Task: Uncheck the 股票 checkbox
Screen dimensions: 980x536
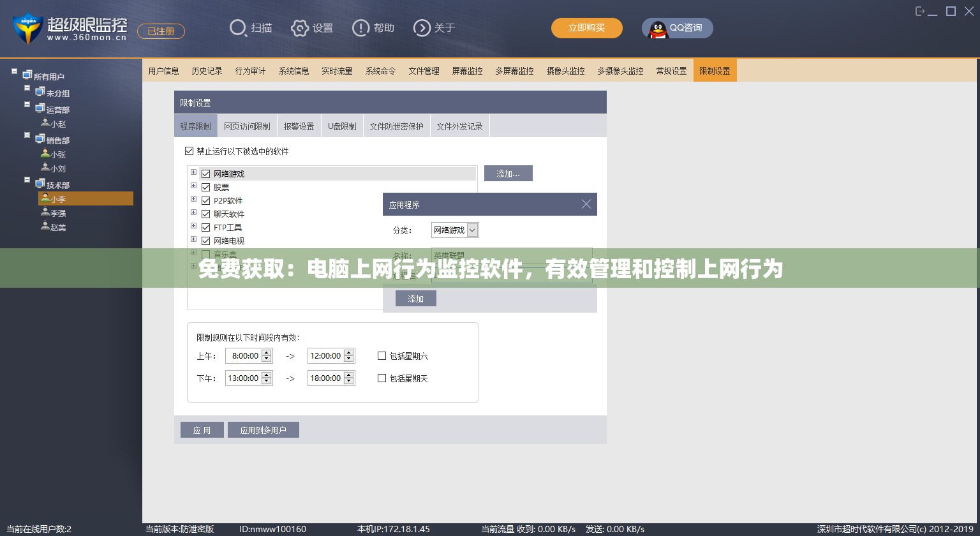Action: pos(205,187)
